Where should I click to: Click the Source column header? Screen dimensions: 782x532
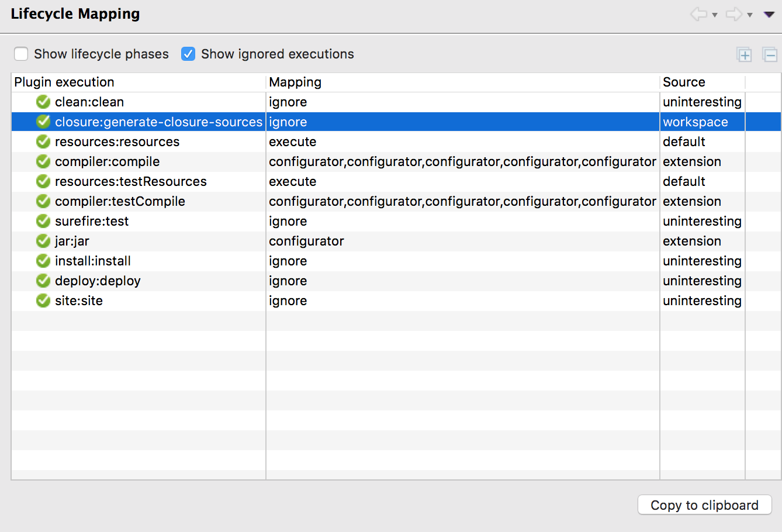pyautogui.click(x=684, y=82)
